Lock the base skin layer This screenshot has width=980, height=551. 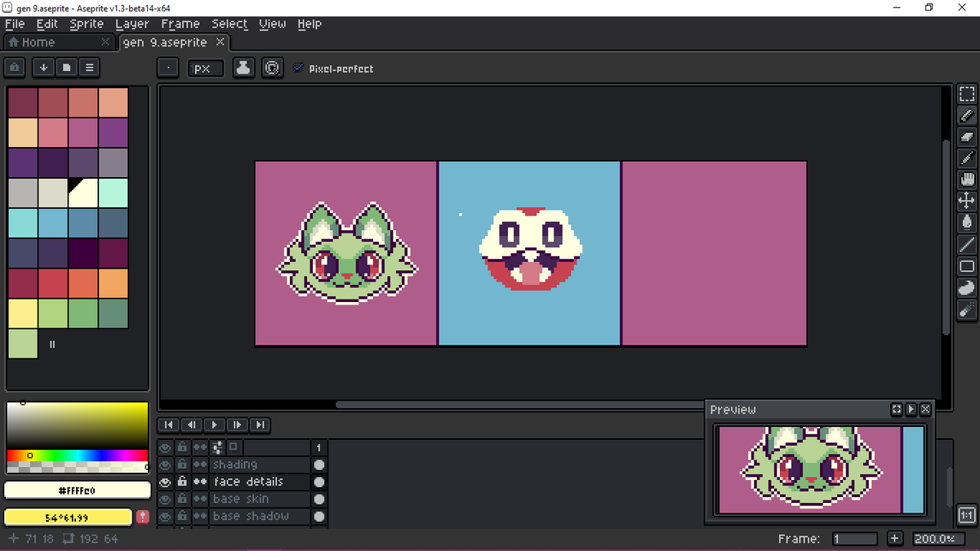183,499
